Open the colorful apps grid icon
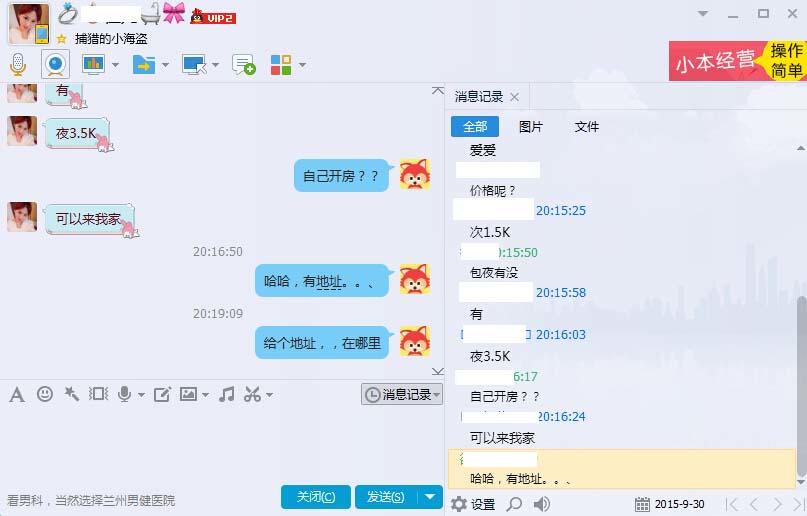This screenshot has height=516, width=807. click(x=281, y=65)
